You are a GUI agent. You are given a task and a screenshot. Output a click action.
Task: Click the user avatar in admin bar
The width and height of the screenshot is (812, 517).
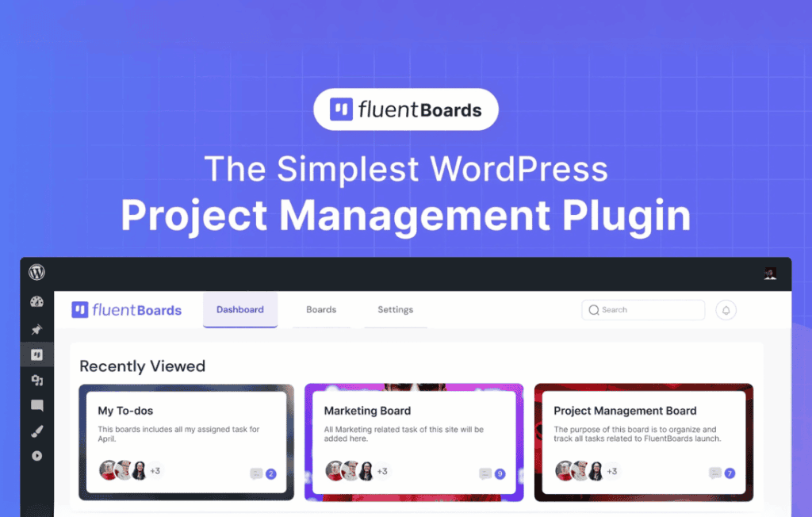coord(770,274)
